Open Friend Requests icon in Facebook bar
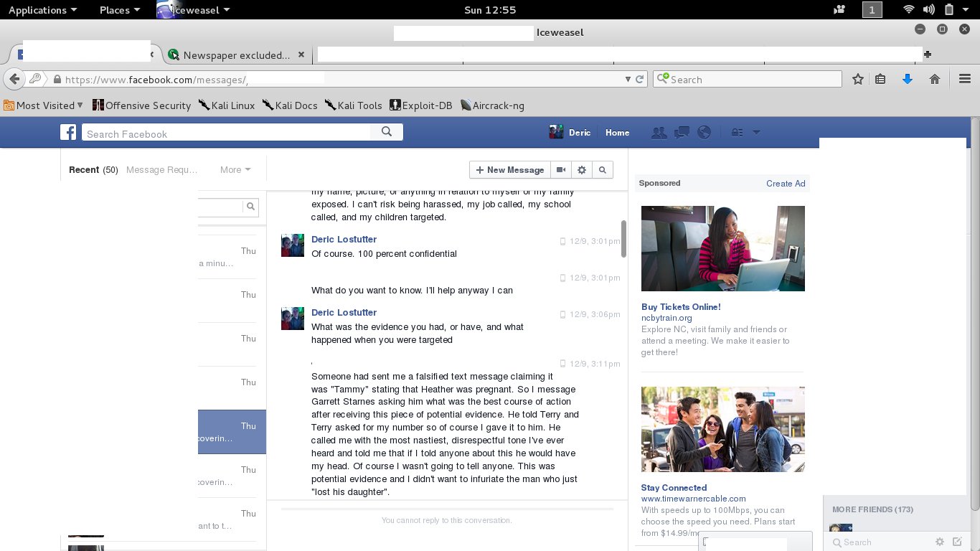This screenshot has width=980, height=551. click(x=658, y=133)
